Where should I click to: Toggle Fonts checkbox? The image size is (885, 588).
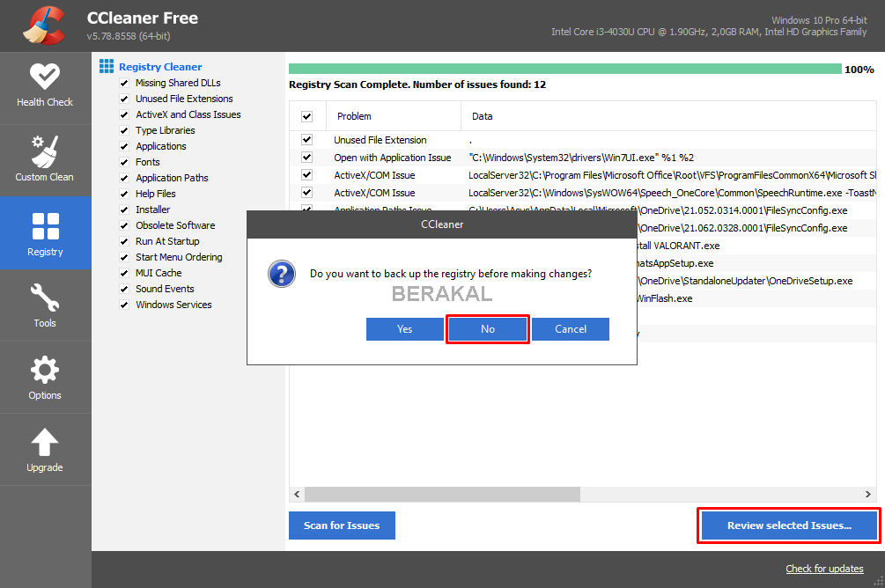[x=124, y=162]
